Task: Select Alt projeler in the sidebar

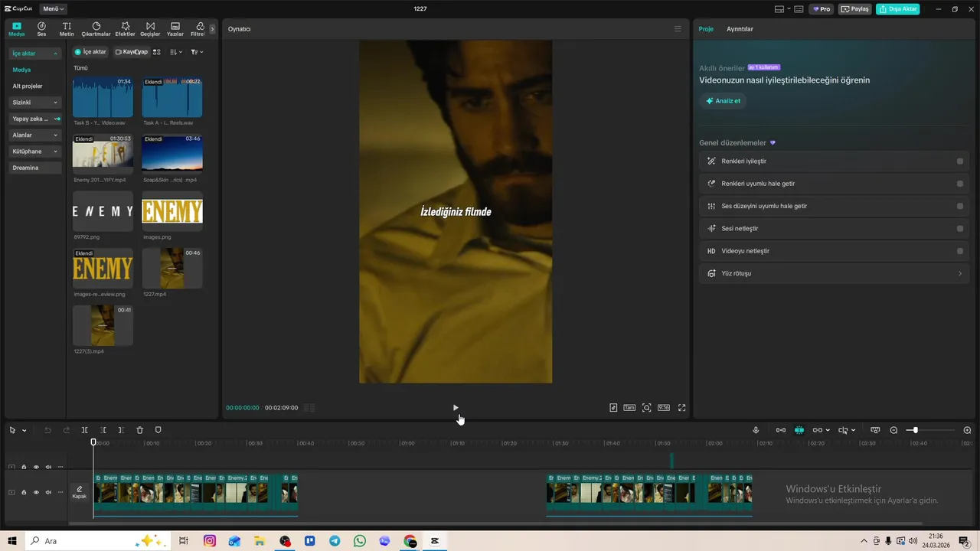Action: [x=28, y=86]
